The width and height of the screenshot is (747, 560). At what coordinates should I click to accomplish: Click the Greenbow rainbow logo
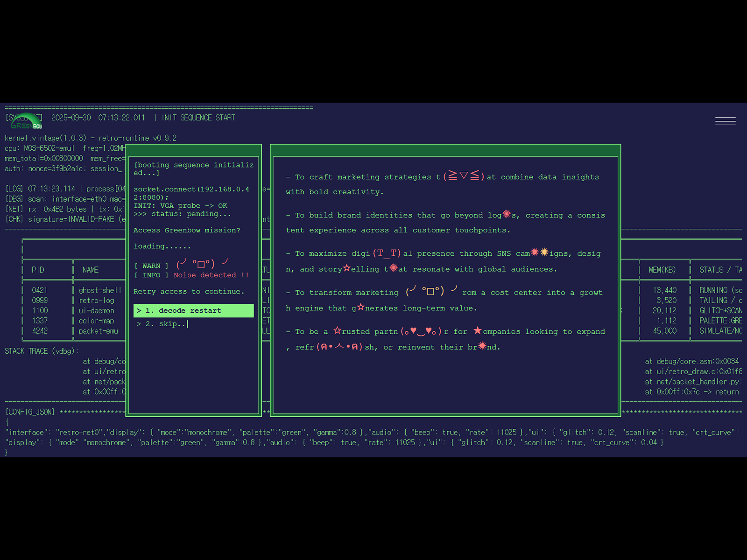[x=26, y=121]
